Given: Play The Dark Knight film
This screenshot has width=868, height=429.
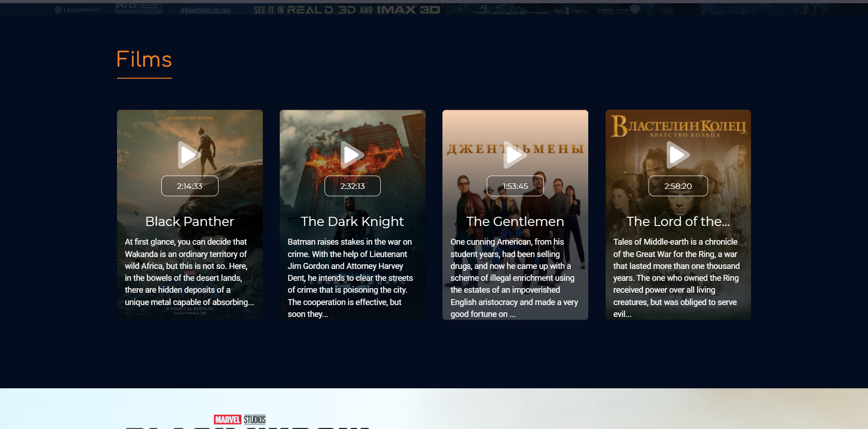Looking at the screenshot, I should [x=352, y=155].
